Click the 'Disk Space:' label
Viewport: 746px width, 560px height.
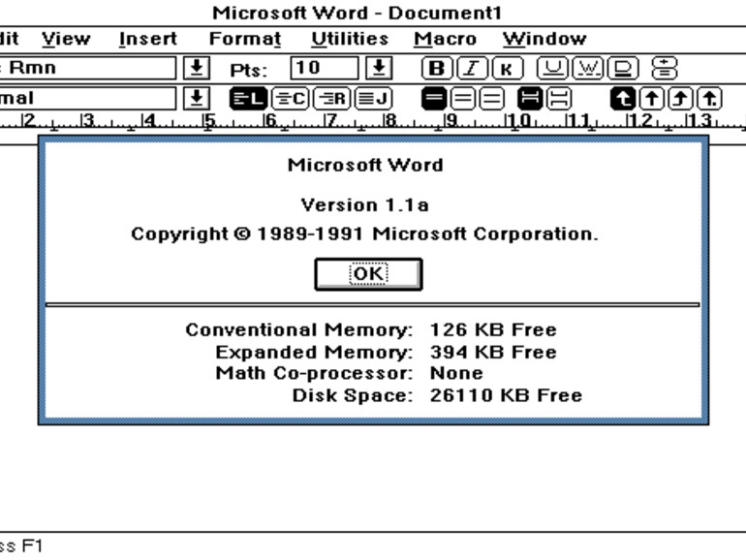pyautogui.click(x=353, y=395)
